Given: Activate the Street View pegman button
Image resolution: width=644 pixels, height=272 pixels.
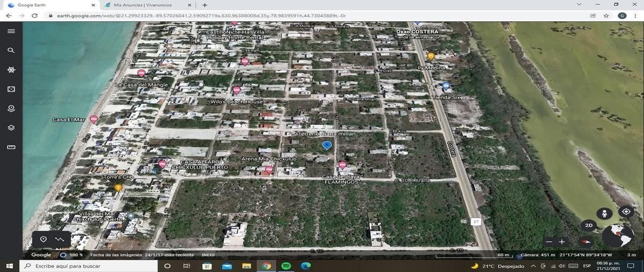Looking at the screenshot, I should point(604,214).
